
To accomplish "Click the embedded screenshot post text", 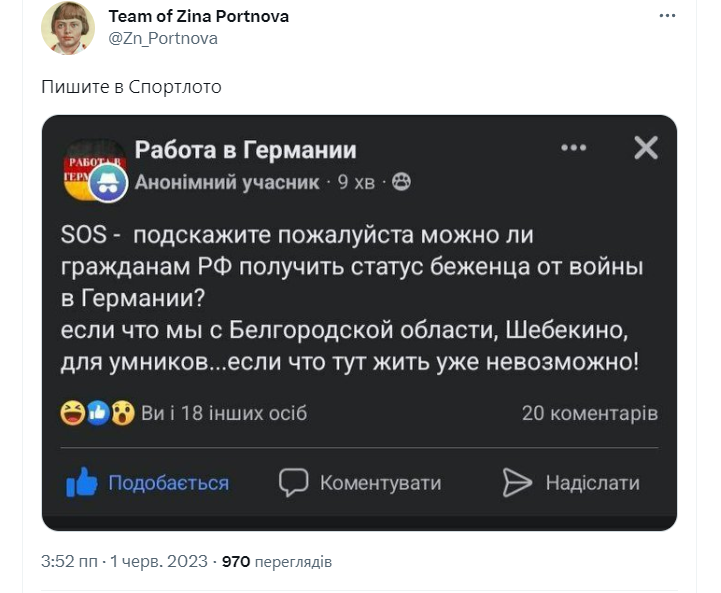I will click(352, 298).
